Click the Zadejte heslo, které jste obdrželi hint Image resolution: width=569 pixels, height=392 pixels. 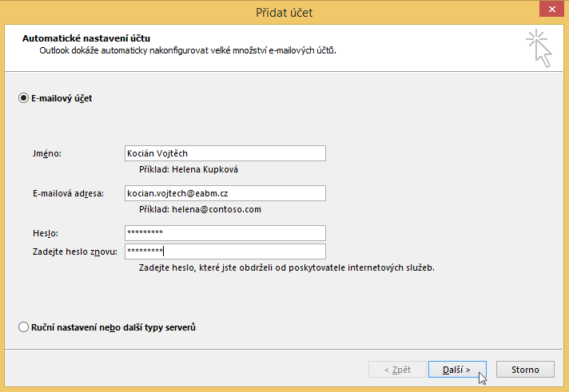pyautogui.click(x=287, y=267)
